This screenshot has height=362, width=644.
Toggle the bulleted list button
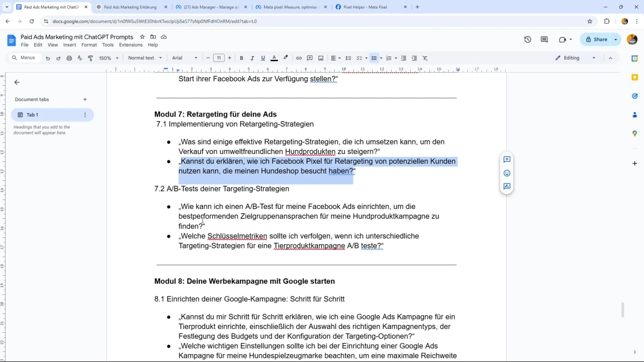point(374,58)
